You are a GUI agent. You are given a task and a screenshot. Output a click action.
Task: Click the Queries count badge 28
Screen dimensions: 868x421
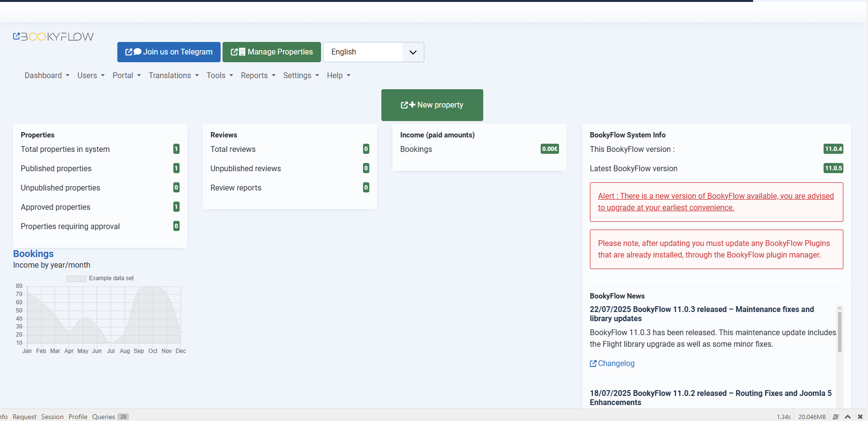[123, 417]
